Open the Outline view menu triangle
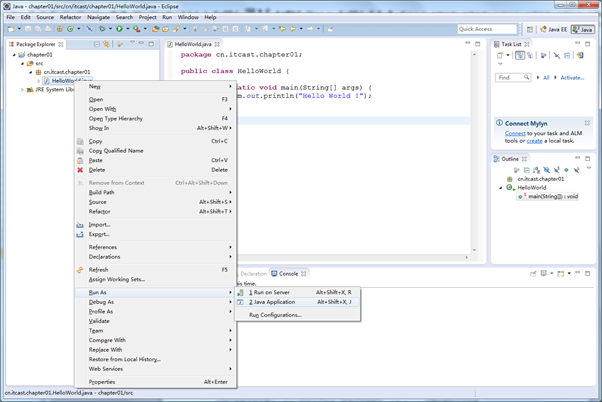 [x=589, y=168]
